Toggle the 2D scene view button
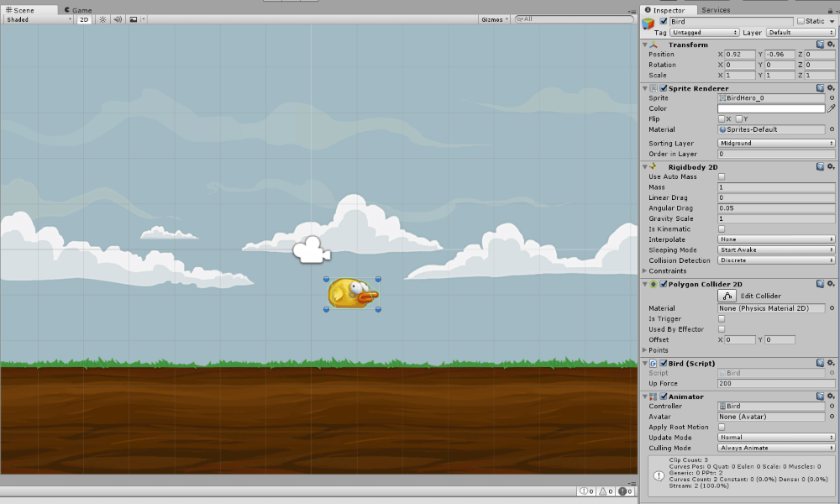This screenshot has height=504, width=840. coord(84,19)
